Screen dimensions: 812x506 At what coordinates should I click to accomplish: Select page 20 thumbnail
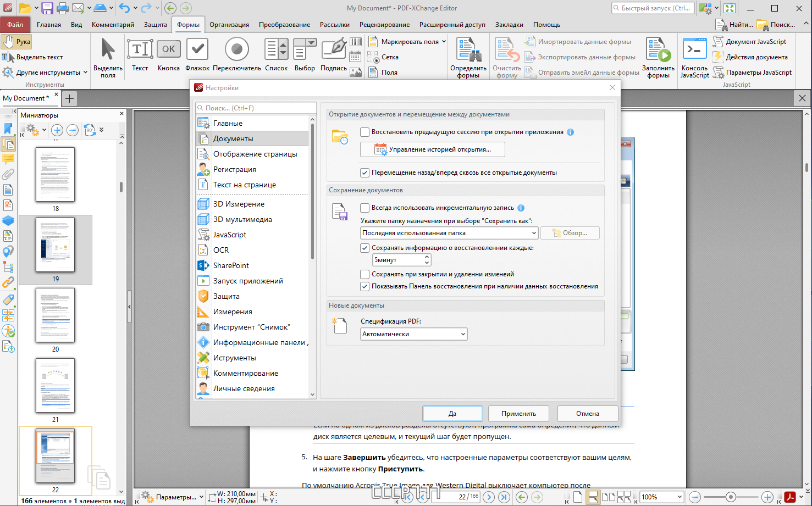[x=56, y=315]
